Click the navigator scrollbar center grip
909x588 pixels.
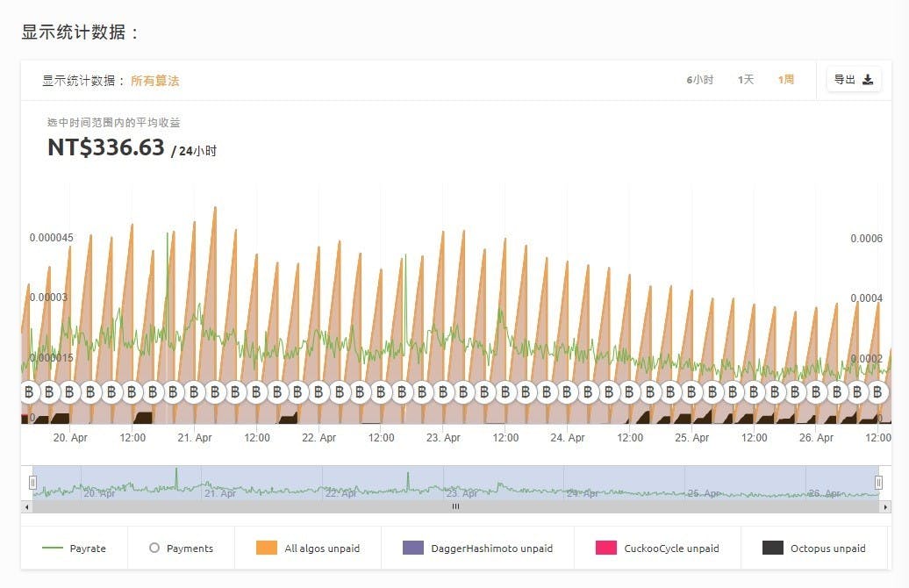[x=455, y=506]
